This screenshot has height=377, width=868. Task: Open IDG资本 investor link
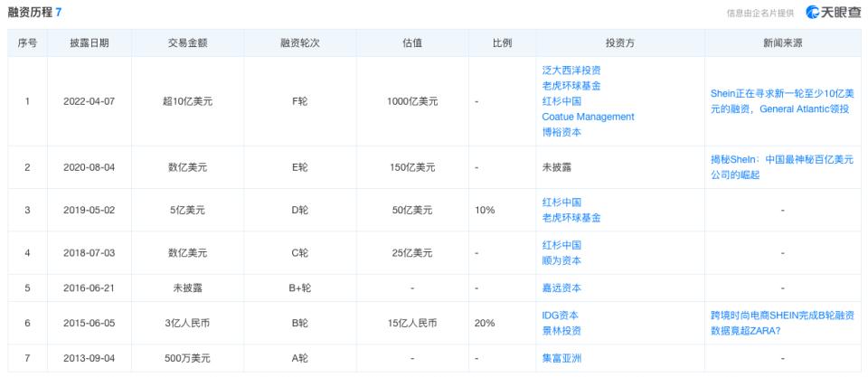(x=560, y=316)
